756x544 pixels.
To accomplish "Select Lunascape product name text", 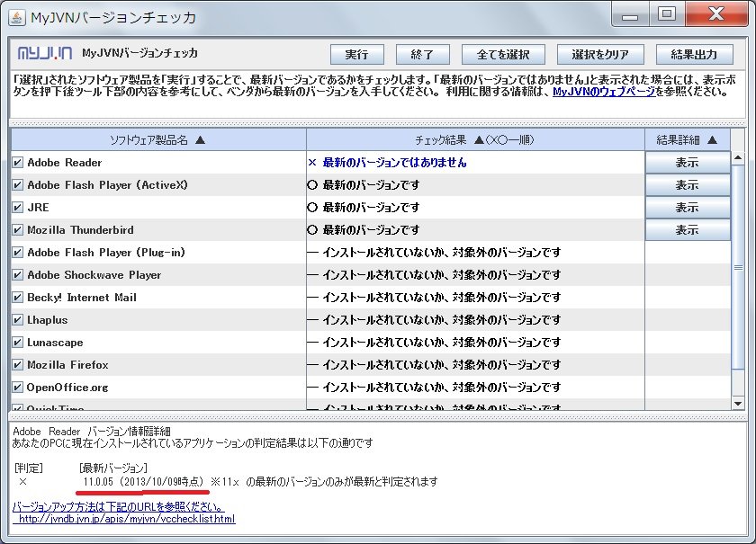I will 55,343.
